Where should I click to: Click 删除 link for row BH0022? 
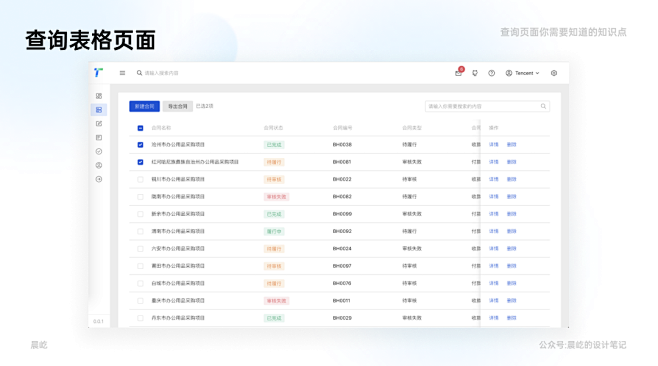512,179
